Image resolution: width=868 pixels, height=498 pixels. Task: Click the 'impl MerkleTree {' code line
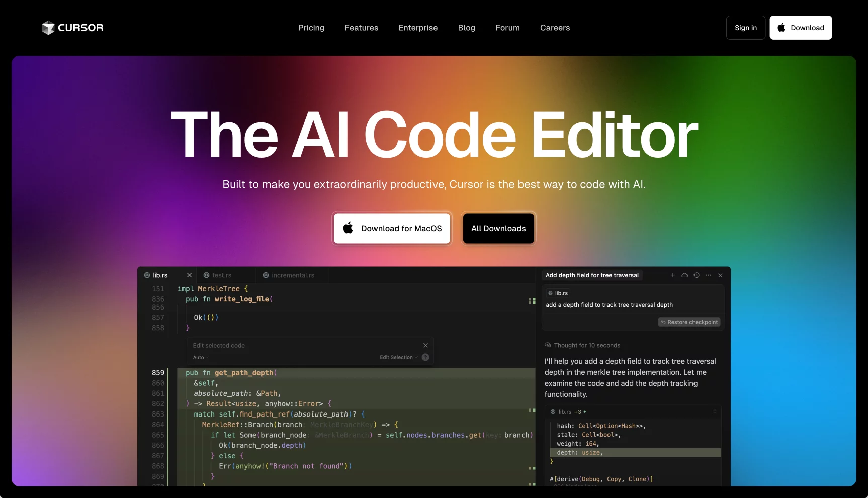[213, 289]
